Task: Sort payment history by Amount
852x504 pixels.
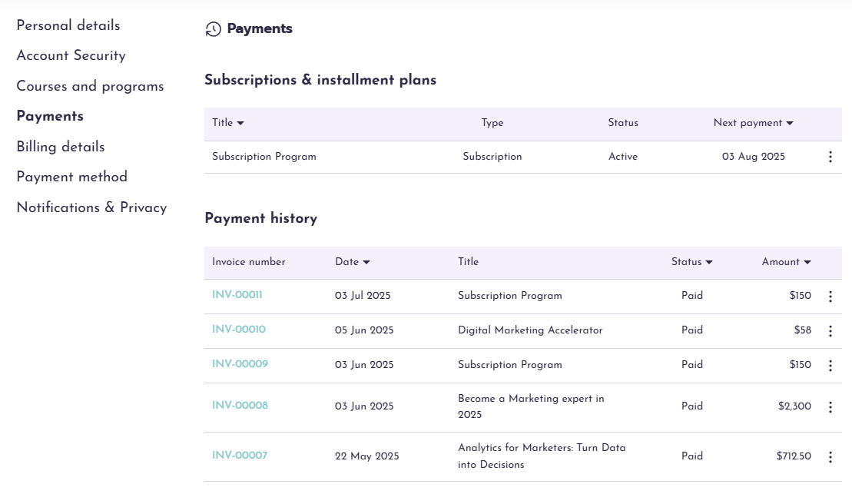Action: click(807, 262)
